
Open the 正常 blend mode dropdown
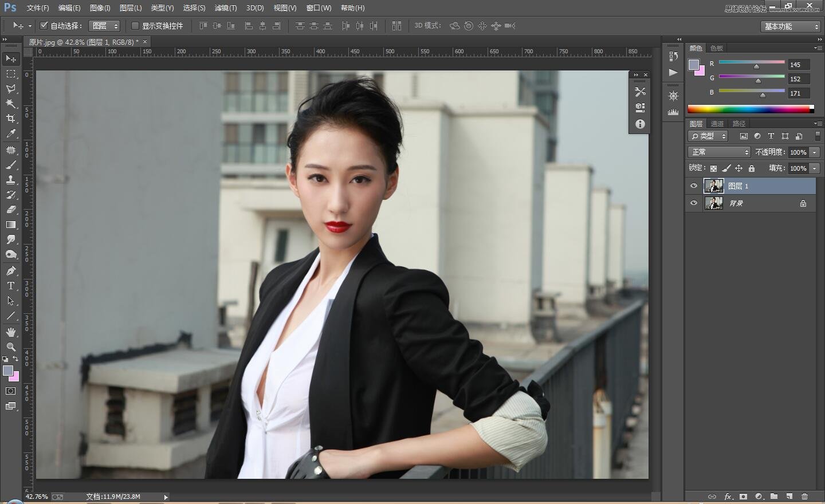point(719,152)
